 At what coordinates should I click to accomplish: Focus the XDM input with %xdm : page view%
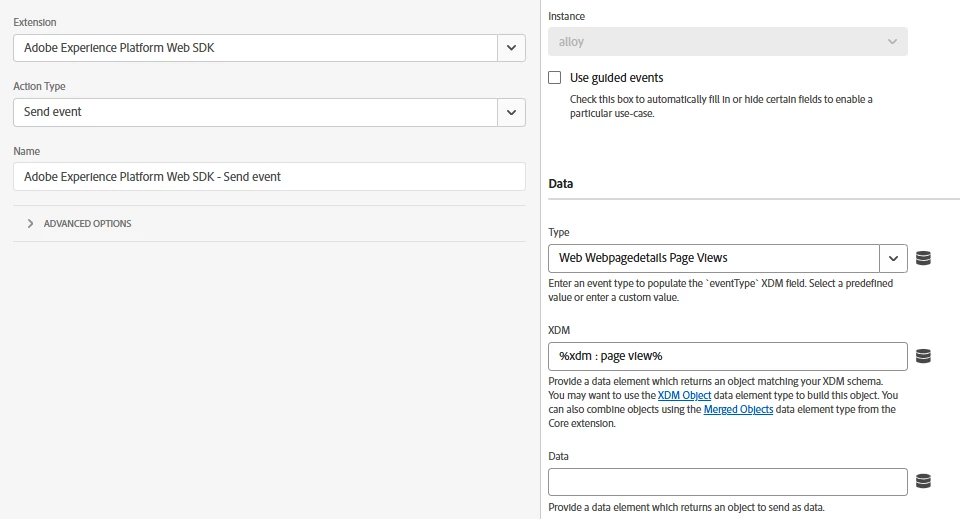[x=727, y=356]
